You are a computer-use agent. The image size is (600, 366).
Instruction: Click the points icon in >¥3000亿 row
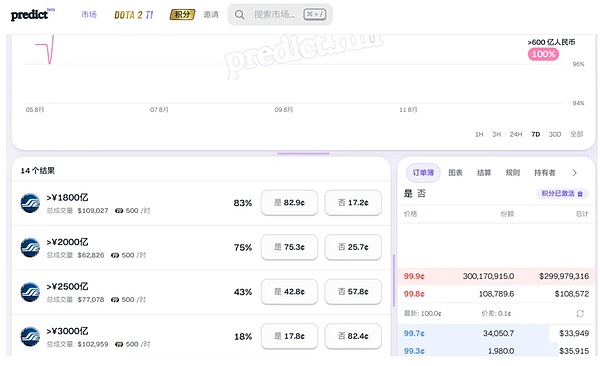tap(119, 344)
